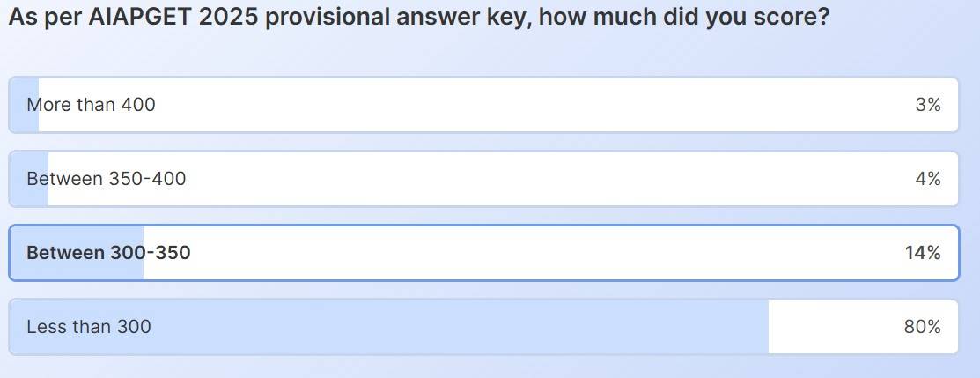980x378 pixels.
Task: Click the "More than 400" label text
Action: point(91,105)
